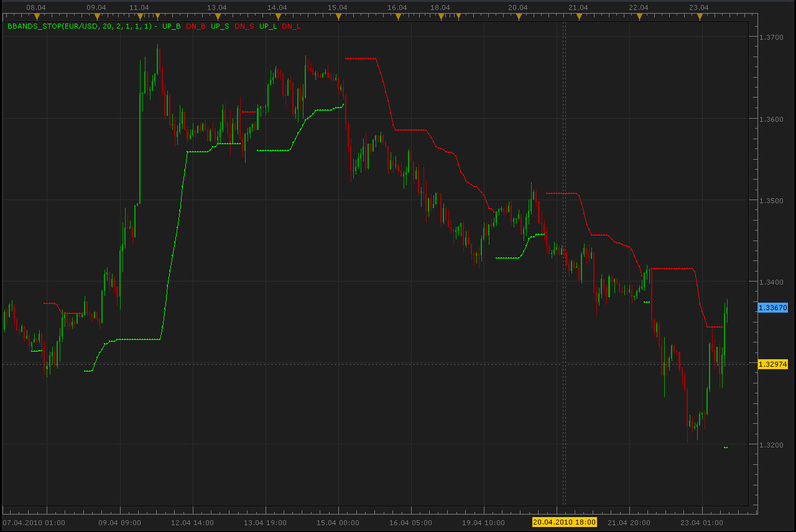Click the 1.3700 price axis label
The width and height of the screenshot is (796, 532).
tap(772, 38)
